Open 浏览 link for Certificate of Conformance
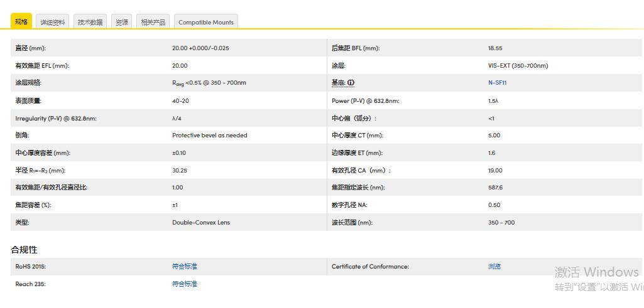The height and width of the screenshot is (308, 644). [x=494, y=267]
